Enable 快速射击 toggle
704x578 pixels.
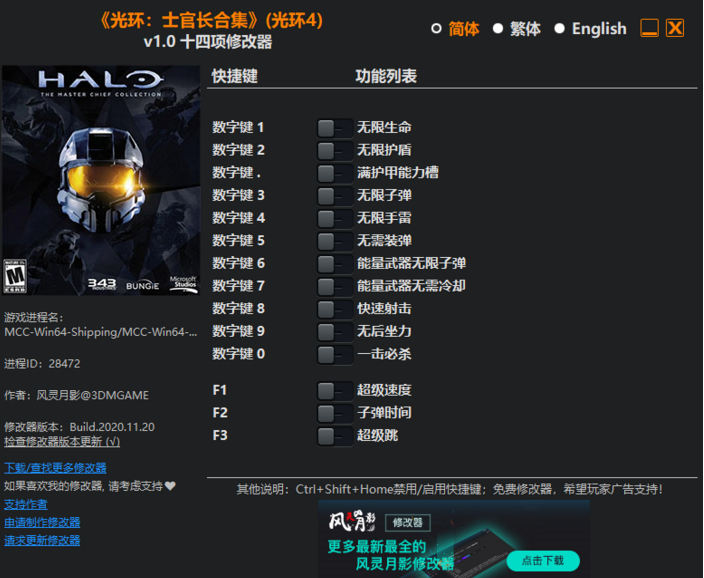pyautogui.click(x=335, y=309)
